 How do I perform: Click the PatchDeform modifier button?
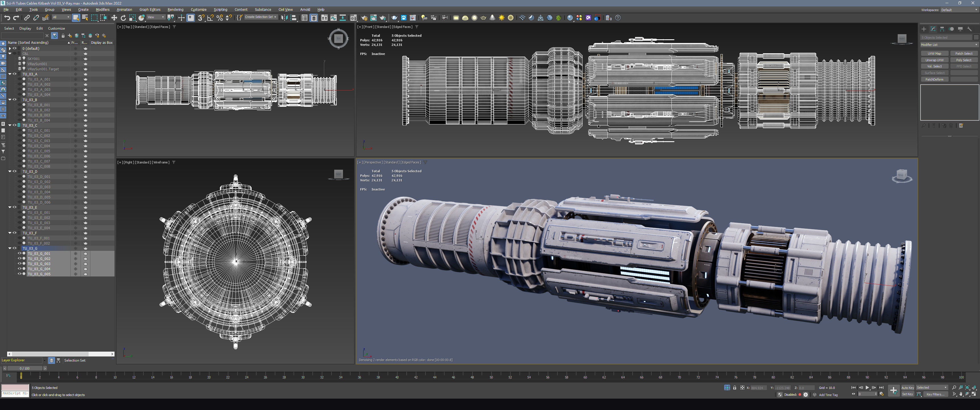pos(934,79)
